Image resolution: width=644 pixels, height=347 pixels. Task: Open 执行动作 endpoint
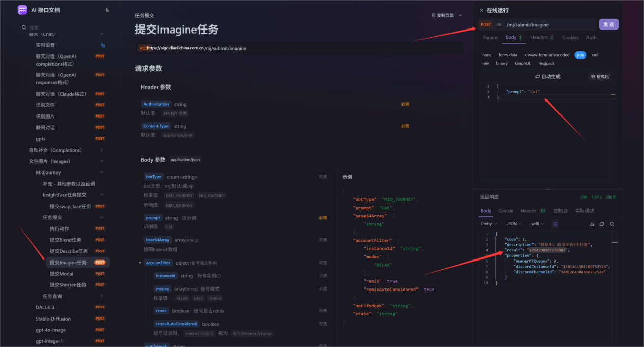click(60, 228)
